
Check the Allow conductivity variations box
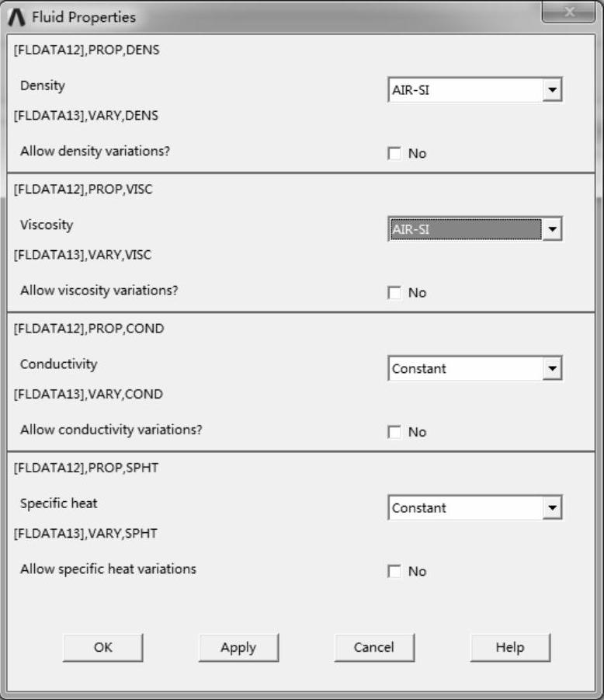[394, 432]
